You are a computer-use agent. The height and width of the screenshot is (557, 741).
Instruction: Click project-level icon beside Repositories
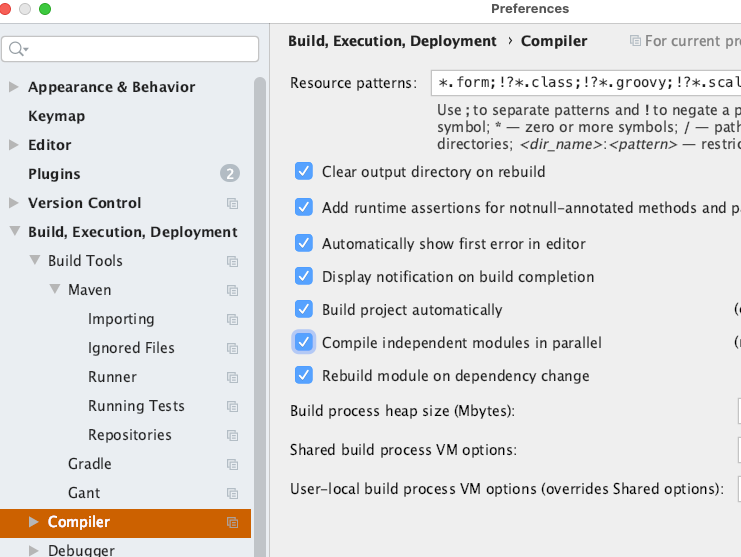[x=232, y=435]
